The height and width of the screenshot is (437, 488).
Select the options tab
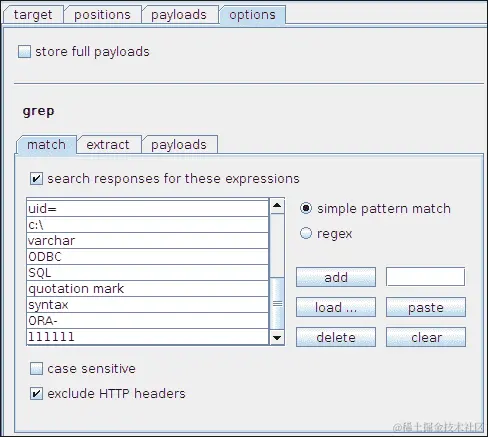(252, 15)
